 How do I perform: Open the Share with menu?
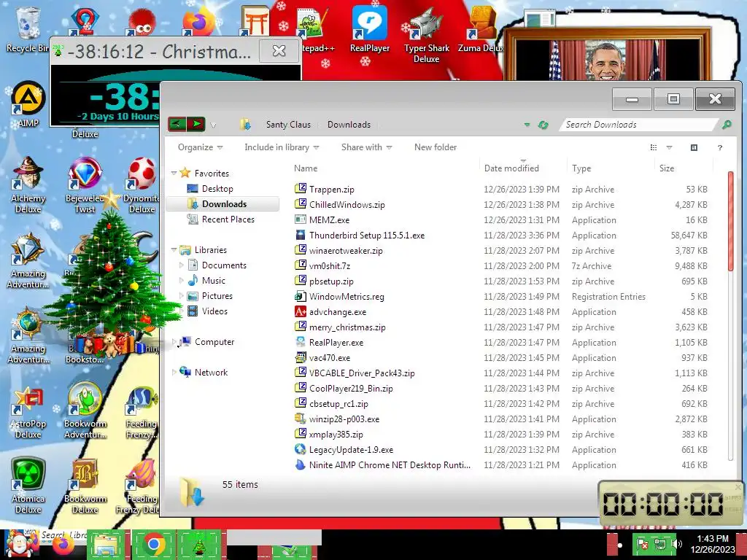point(366,147)
